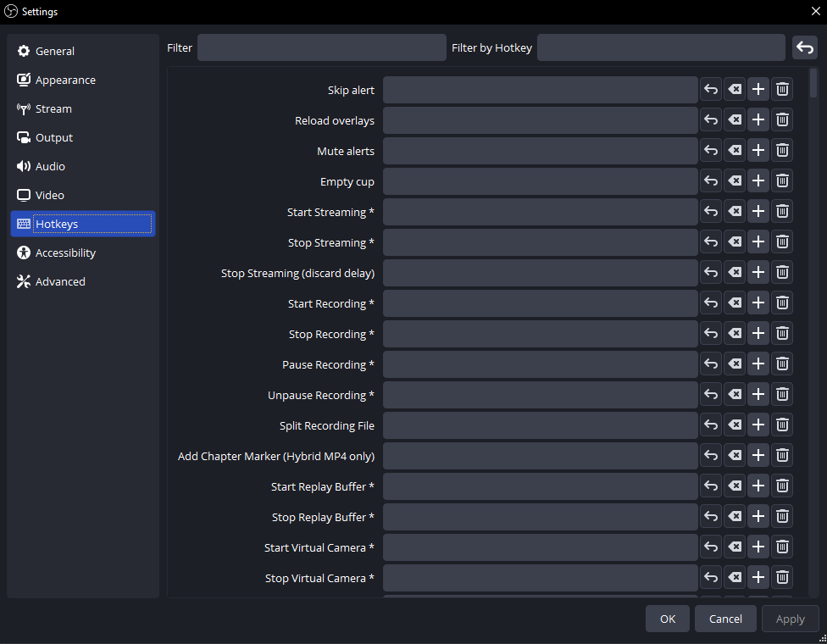Screen dimensions: 827x644
Task: Add another hotkey for Mute alerts
Action: click(x=758, y=150)
